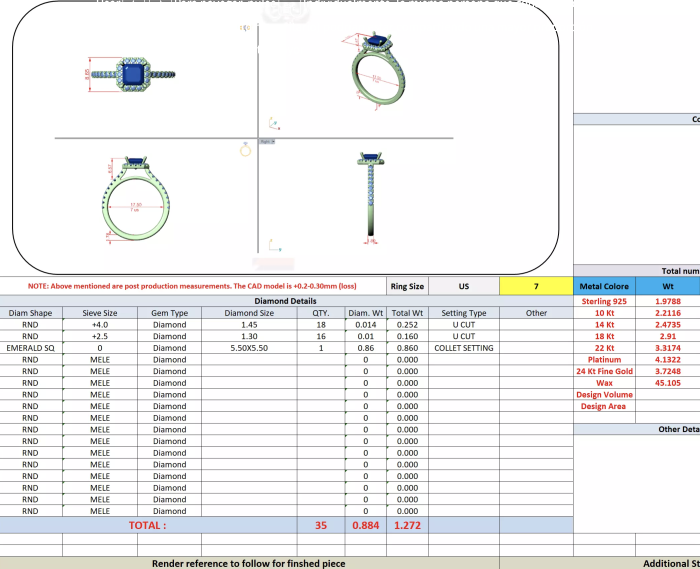Click the total weight cell showing 1.272
Viewport: 700px width, 569px height.
407,524
